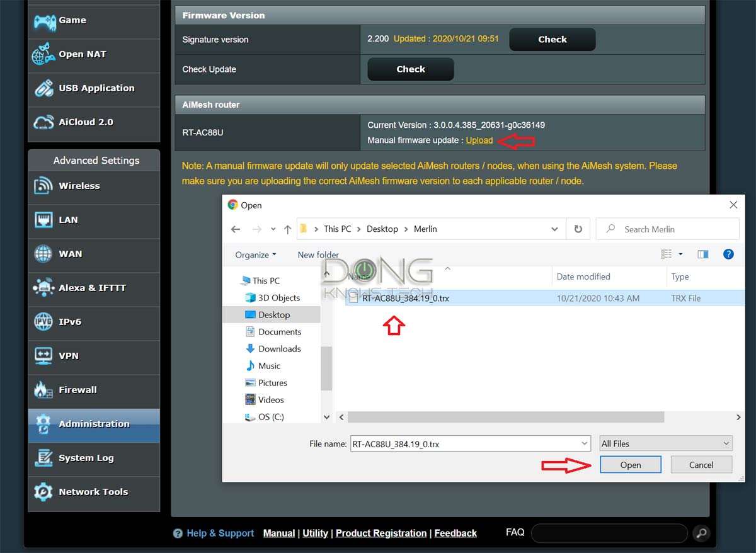Screen dimensions: 756x553
Task: Open the VPN settings icon
Action: click(x=43, y=356)
